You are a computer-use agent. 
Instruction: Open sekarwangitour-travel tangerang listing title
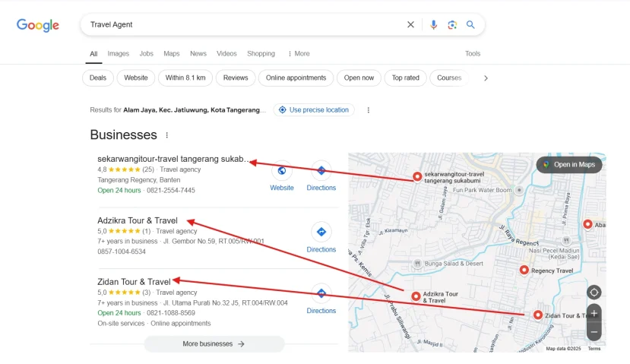pos(173,159)
